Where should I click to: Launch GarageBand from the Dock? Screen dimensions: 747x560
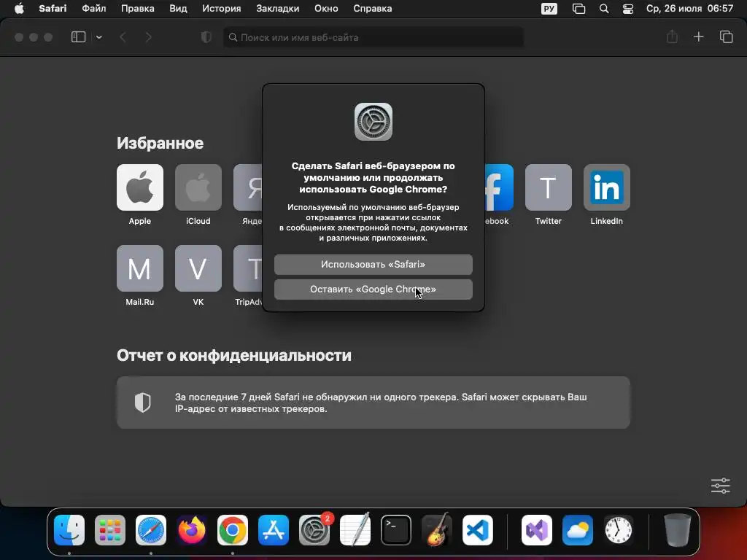437,530
